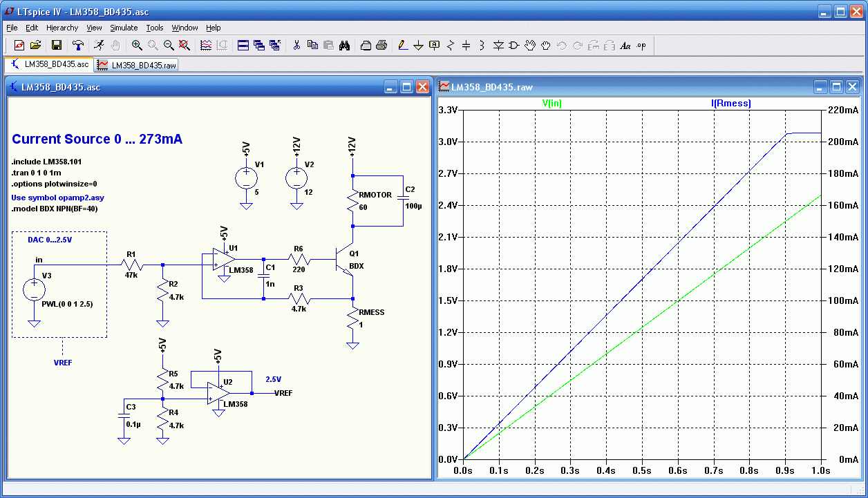
Task: Open the Control Panel hammer icon
Action: click(x=78, y=46)
